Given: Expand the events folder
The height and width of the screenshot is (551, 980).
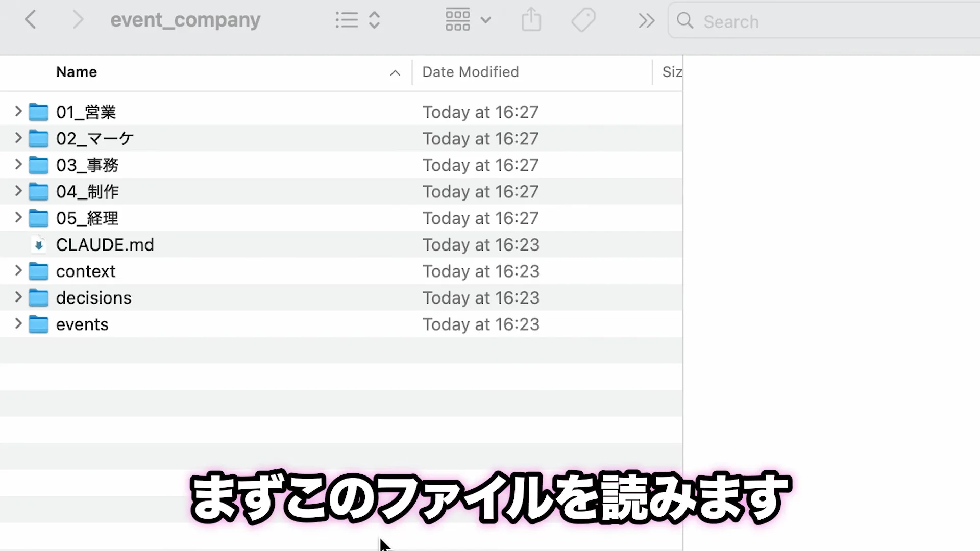Looking at the screenshot, I should [18, 323].
